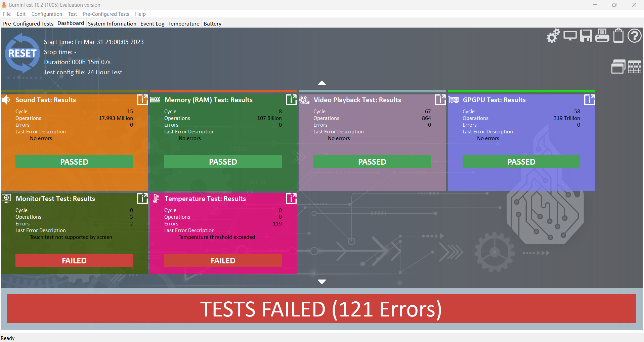Open the Event Log tab
Viewport: 644px width, 342px height.
tap(153, 24)
